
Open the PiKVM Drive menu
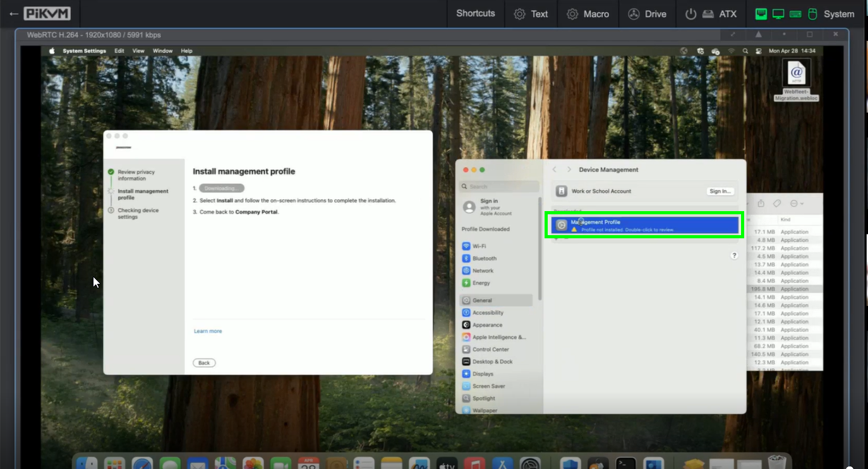pyautogui.click(x=646, y=14)
